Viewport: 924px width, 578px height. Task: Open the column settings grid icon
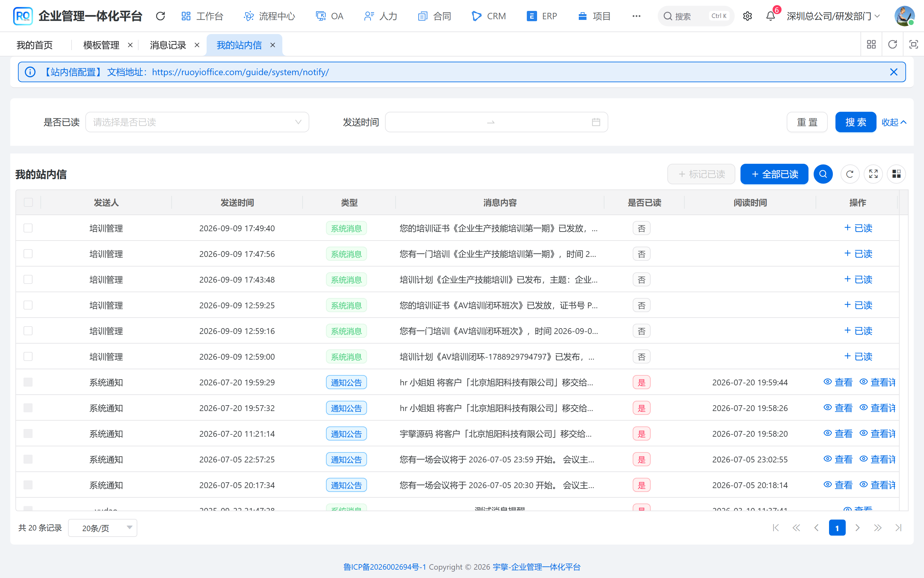(896, 174)
